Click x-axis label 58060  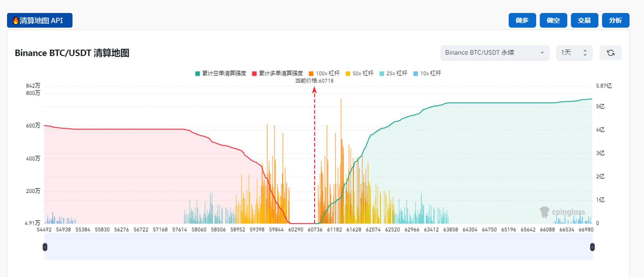(x=199, y=230)
